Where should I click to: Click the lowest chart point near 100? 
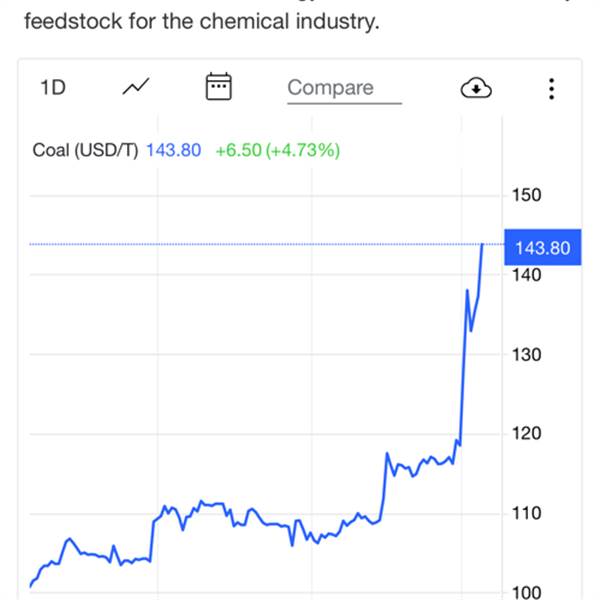point(31,585)
